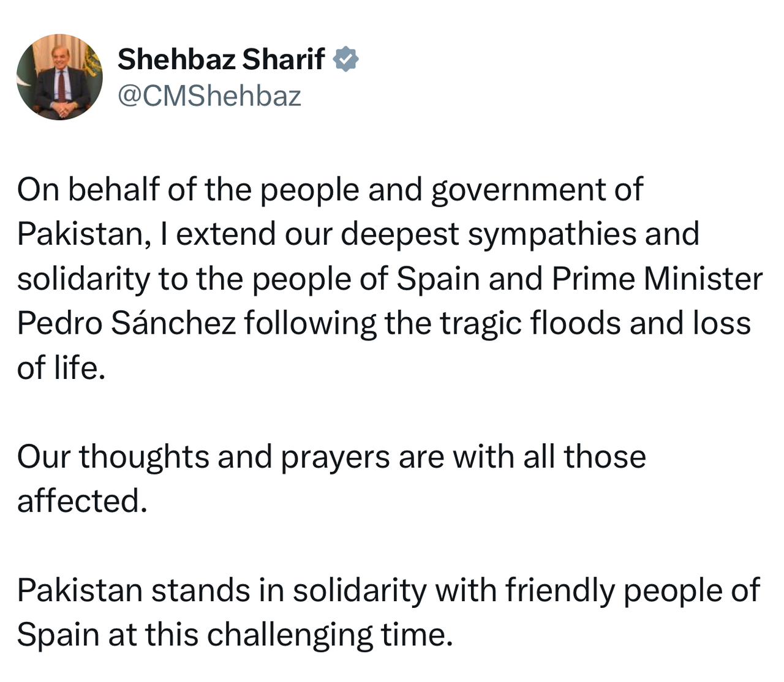
Task: Click the blue verified badge icon
Action: 345,59
